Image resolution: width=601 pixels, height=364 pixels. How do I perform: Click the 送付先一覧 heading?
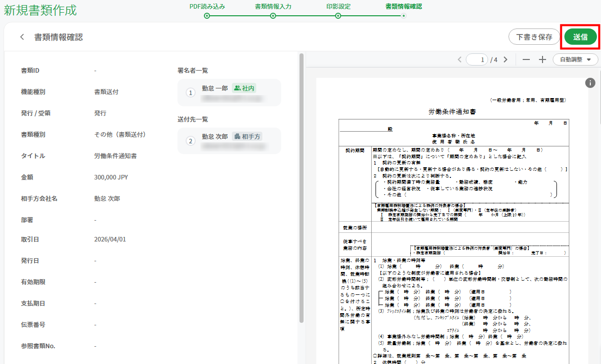(x=193, y=119)
